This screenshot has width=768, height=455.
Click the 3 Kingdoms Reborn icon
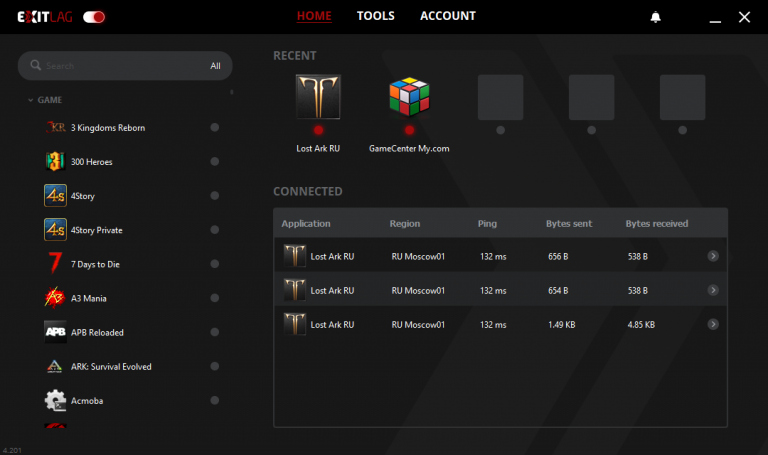(x=55, y=127)
